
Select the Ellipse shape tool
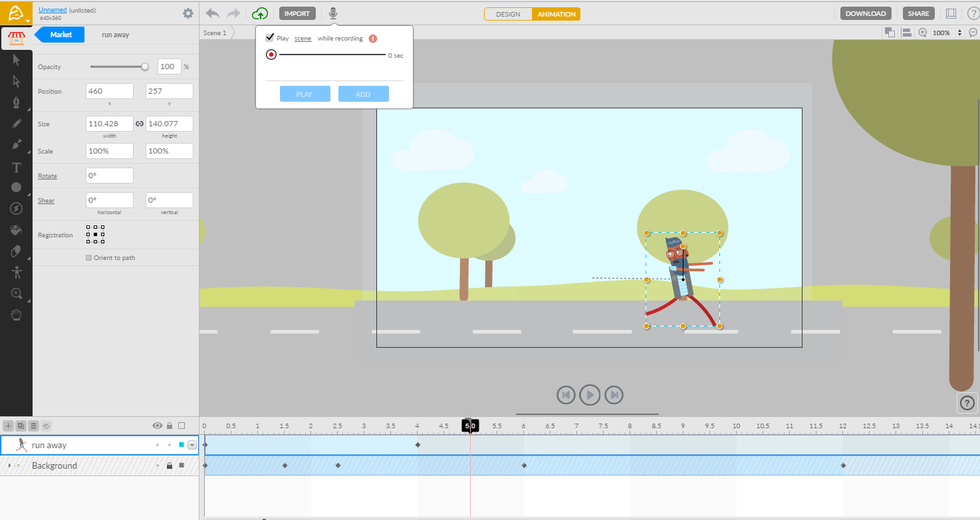pos(17,188)
